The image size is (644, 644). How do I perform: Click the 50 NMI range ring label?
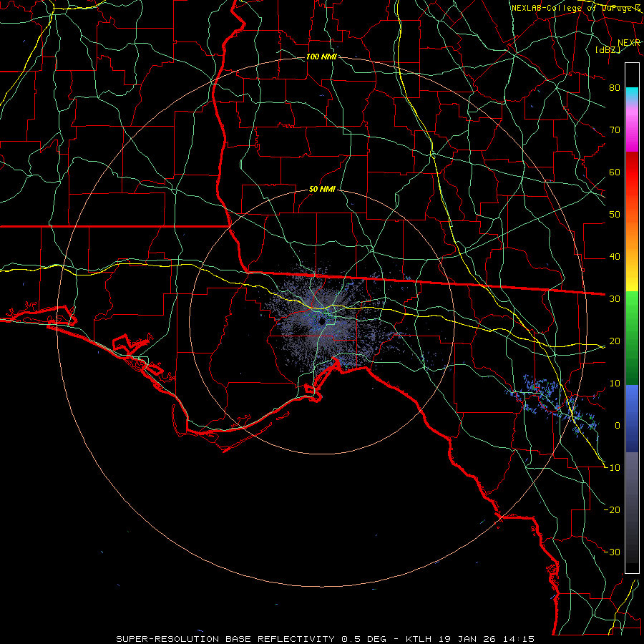point(322,189)
